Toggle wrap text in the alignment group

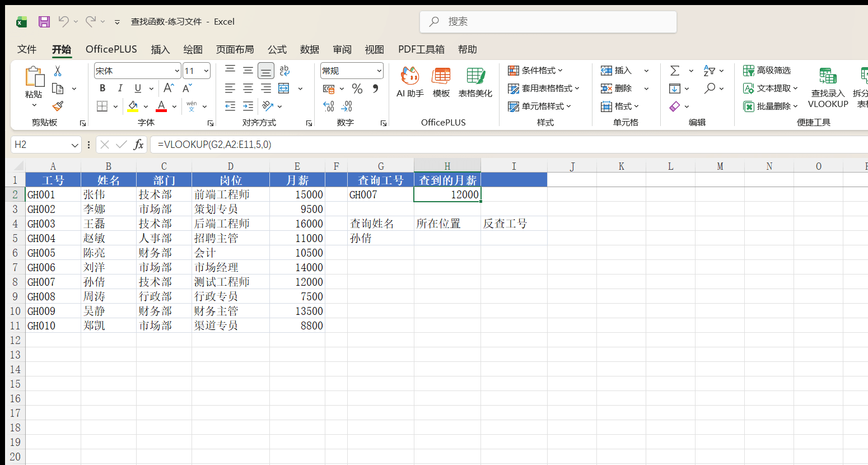tap(284, 71)
